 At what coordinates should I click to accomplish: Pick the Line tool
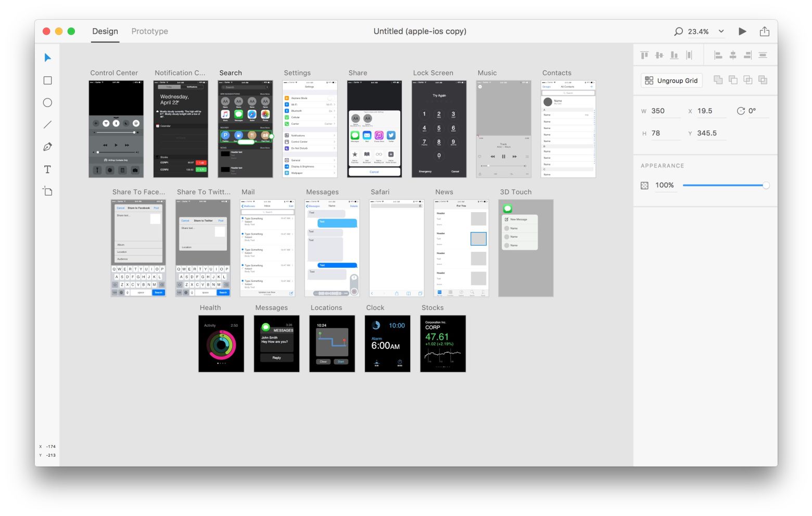pyautogui.click(x=47, y=125)
